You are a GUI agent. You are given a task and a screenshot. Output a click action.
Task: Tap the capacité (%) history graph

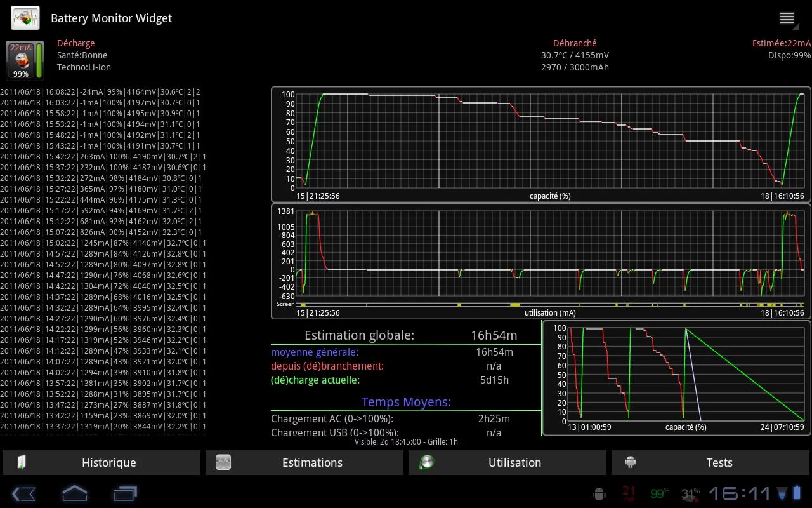point(540,144)
